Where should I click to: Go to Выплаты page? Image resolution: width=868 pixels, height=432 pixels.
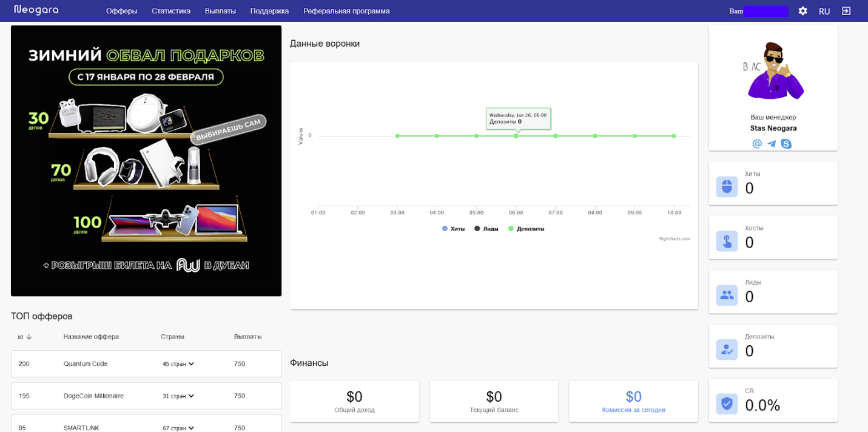[220, 11]
